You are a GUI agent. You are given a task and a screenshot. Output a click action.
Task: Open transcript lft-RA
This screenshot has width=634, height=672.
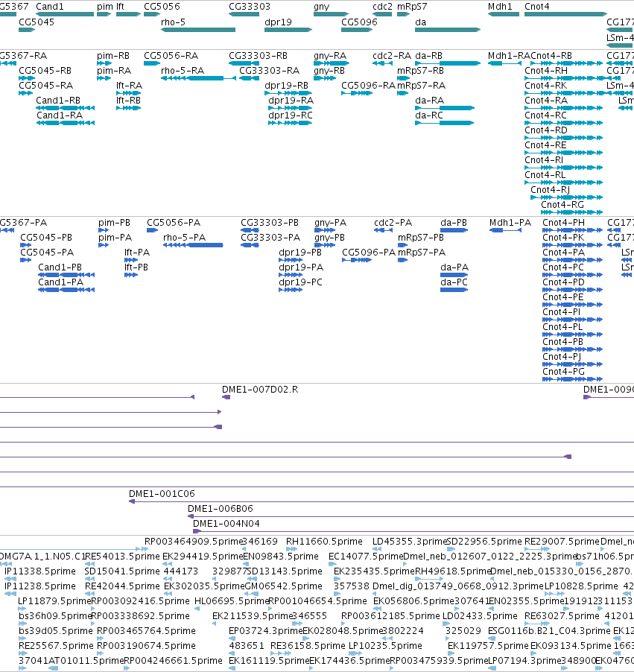tap(129, 85)
